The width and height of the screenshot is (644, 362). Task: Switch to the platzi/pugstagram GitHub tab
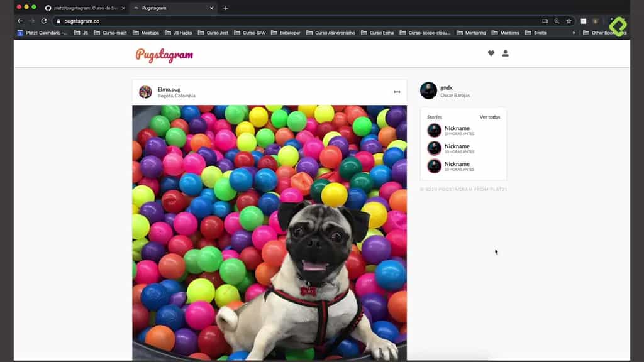click(85, 8)
